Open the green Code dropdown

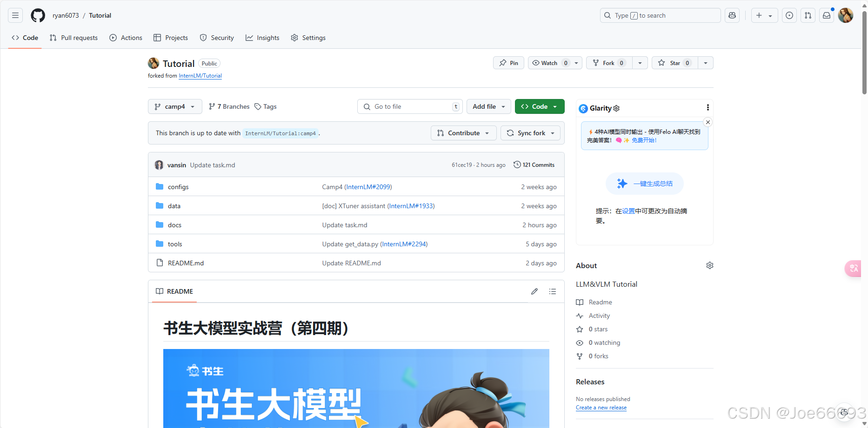tap(539, 106)
